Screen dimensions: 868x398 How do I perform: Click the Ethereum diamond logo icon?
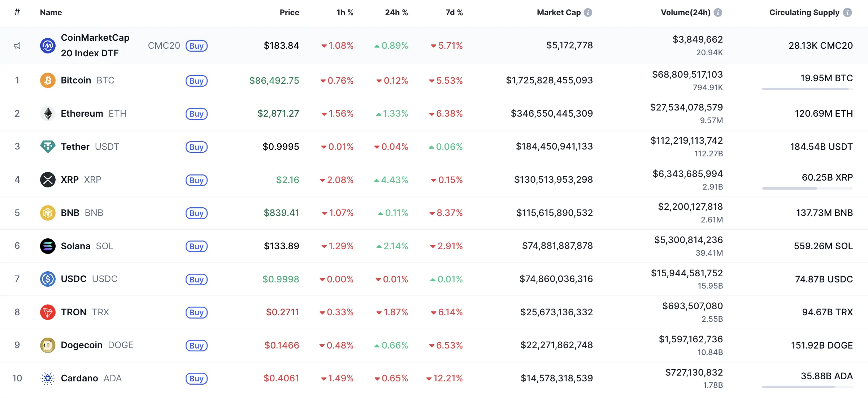pos(48,113)
